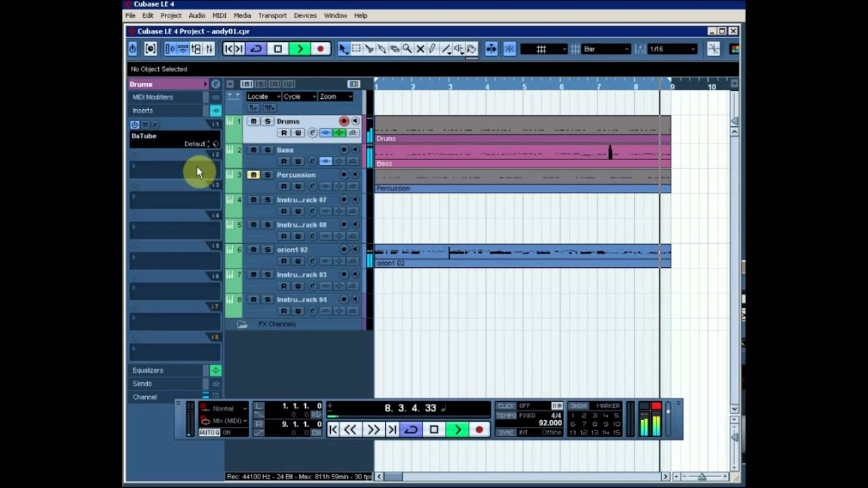
Task: Mute the Percussion track
Action: tap(253, 175)
